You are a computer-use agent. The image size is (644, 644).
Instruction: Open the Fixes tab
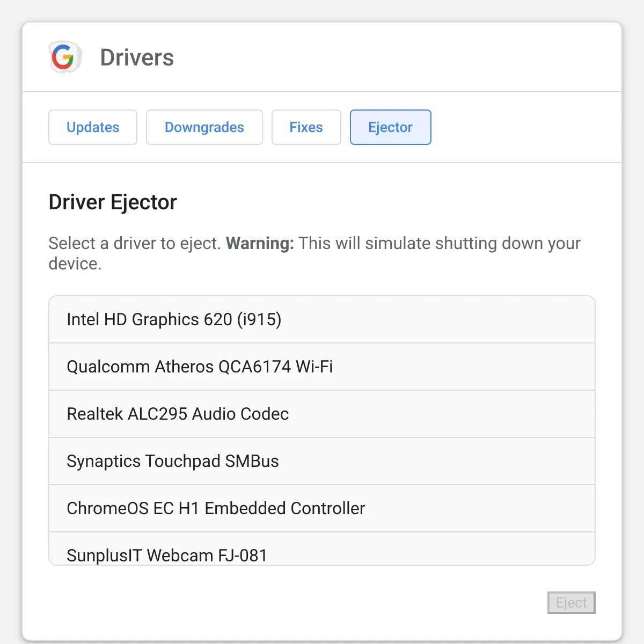pyautogui.click(x=306, y=127)
